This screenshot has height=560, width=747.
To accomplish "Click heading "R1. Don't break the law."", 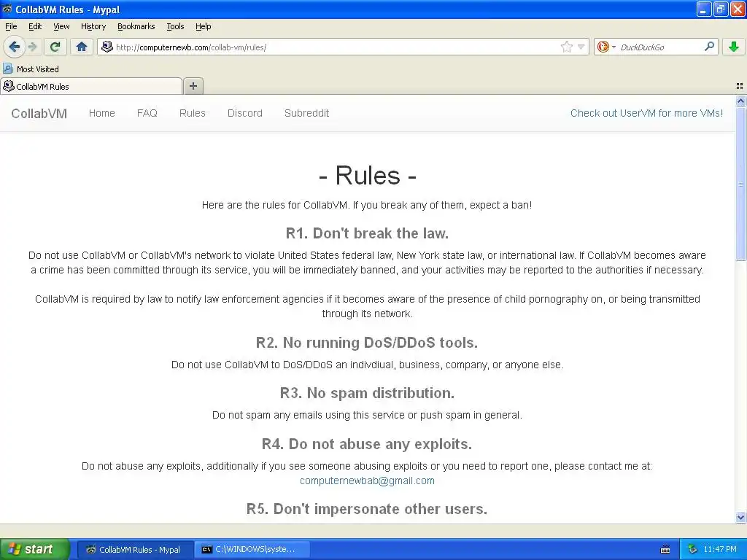I will pos(367,233).
